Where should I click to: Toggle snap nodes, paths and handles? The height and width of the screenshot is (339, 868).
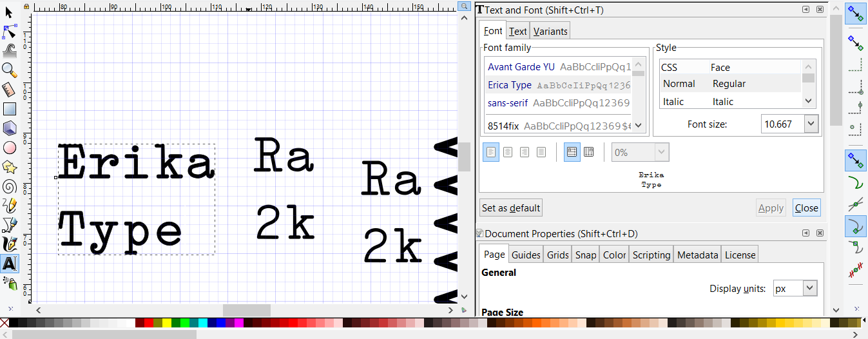pos(856,160)
